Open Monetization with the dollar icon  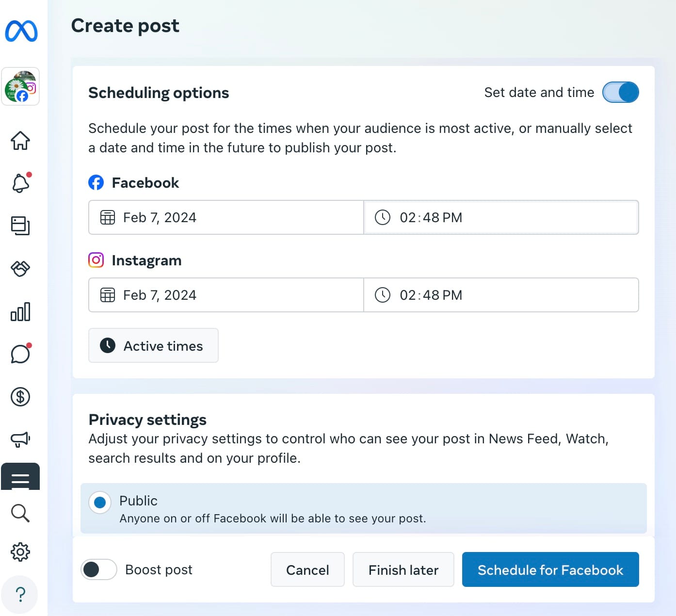pos(20,397)
